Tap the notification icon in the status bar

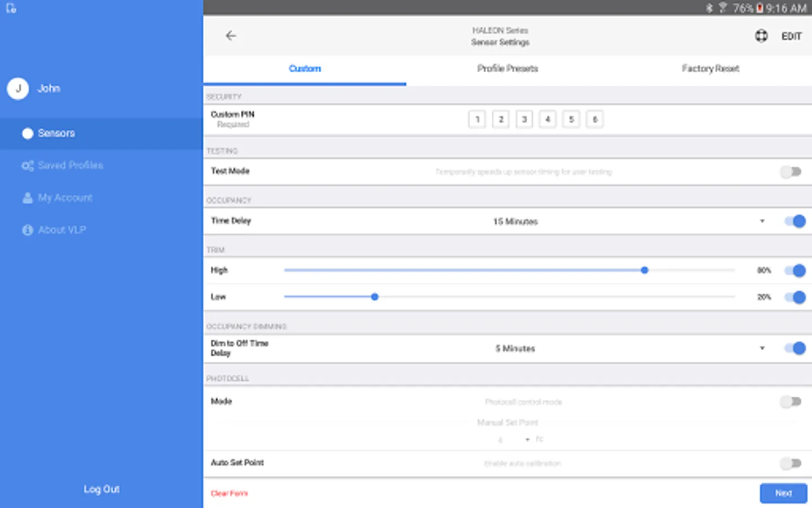(11, 8)
